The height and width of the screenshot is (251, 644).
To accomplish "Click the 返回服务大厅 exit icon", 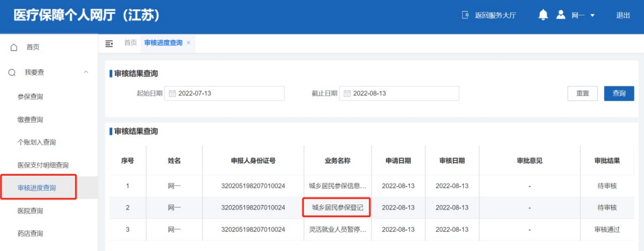I will tap(465, 15).
